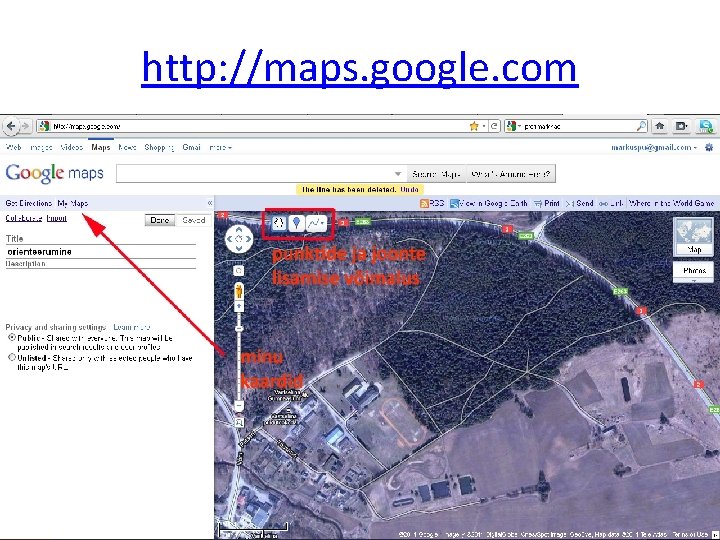Click the Collaborate link

[24, 218]
